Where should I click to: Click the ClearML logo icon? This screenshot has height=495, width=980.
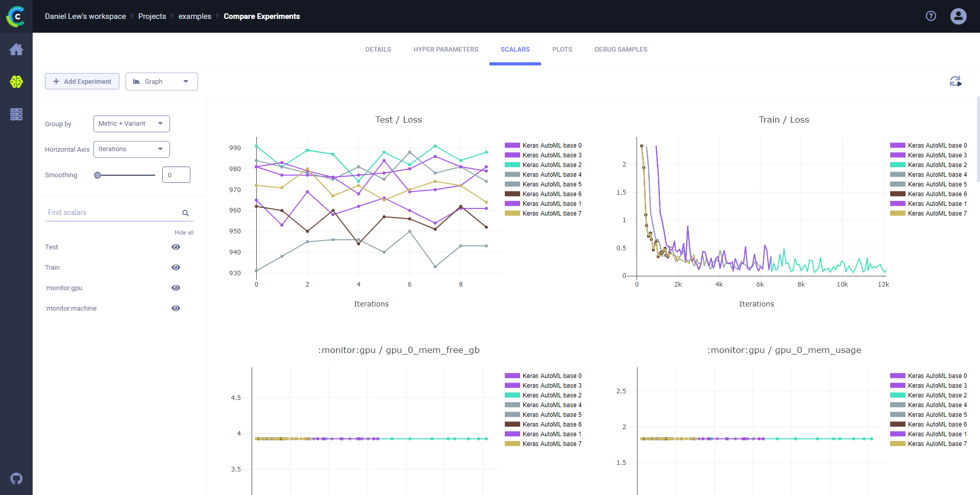coord(16,16)
